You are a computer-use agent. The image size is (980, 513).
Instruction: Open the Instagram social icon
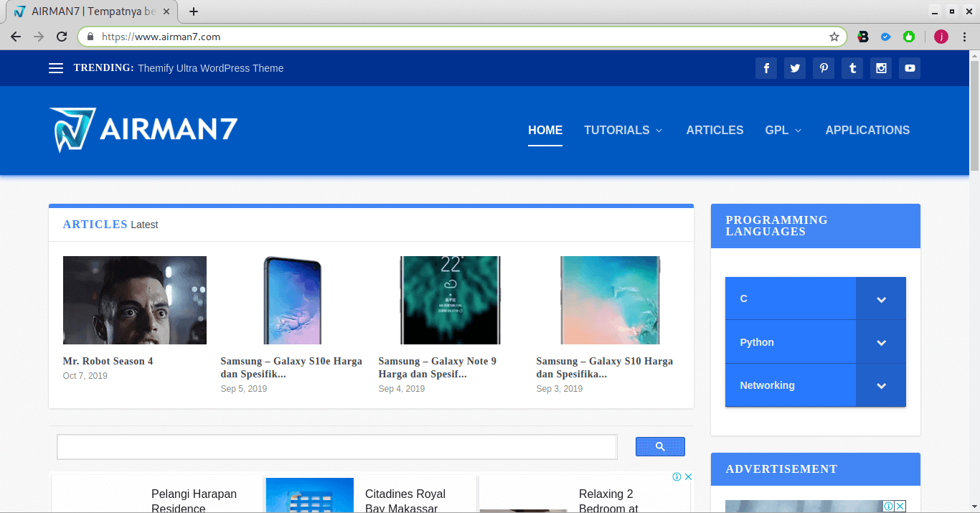coord(880,68)
